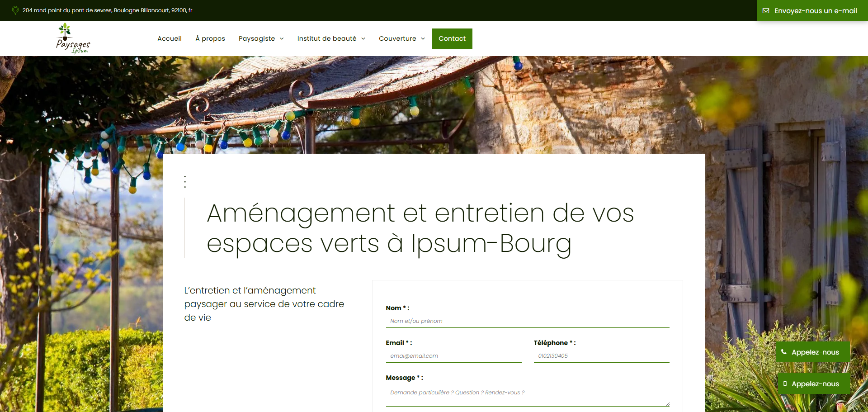This screenshot has width=868, height=412.
Task: Click the phone handset icon on Appelez-nous
Action: (784, 352)
